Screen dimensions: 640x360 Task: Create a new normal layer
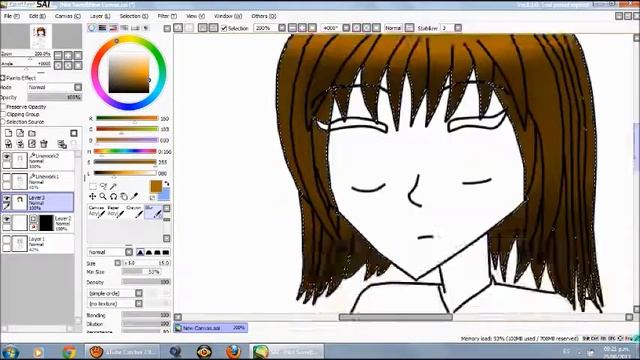(x=8, y=133)
